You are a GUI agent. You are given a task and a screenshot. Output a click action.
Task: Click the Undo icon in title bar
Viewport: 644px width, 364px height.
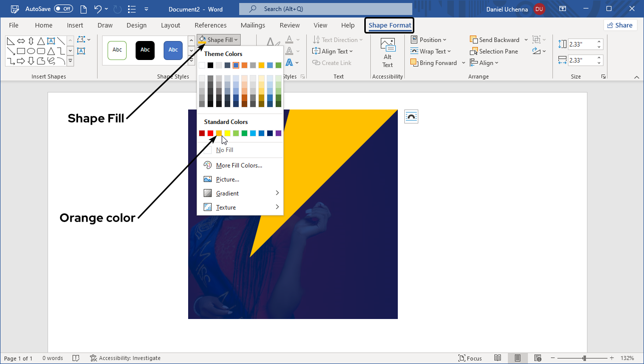click(99, 9)
